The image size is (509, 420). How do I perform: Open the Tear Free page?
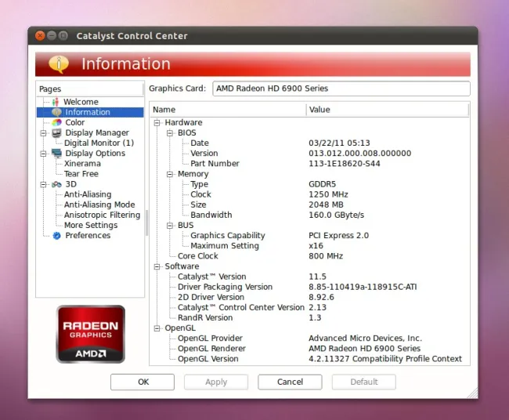coord(81,174)
